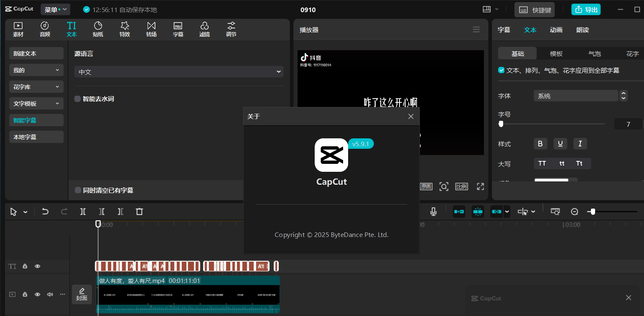Click the 字号 font size slider handle
Viewport: 644px width, 316px height.
click(501, 124)
